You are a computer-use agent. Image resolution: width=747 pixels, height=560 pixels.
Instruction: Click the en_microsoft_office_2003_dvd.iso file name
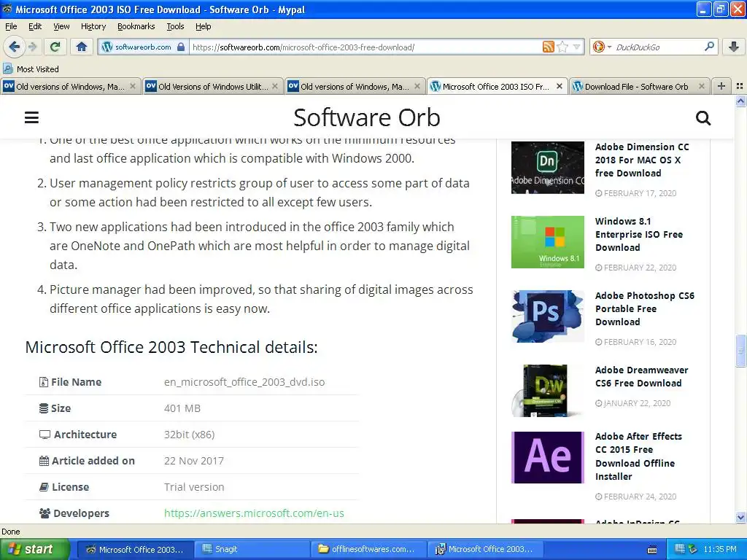(x=244, y=382)
